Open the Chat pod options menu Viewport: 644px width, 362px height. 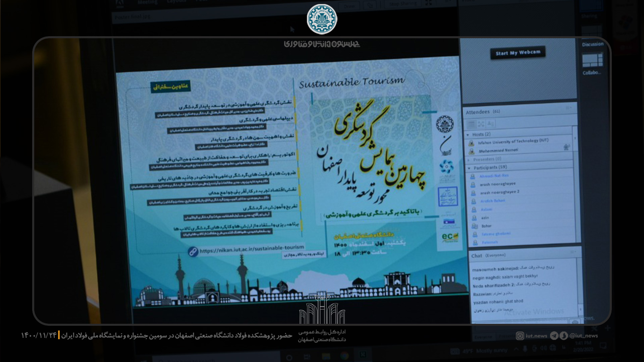574,252
